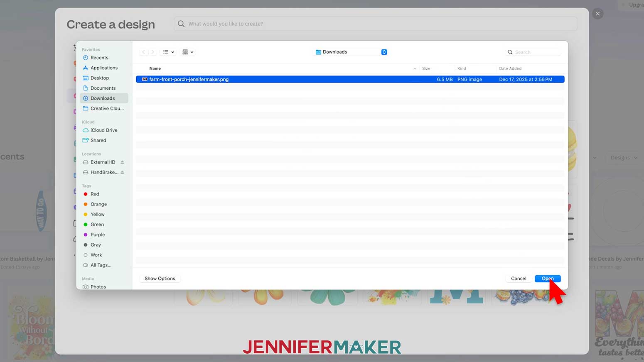Viewport: 644px width, 362px height.
Task: Open list view options dropdown
Action: [x=168, y=52]
